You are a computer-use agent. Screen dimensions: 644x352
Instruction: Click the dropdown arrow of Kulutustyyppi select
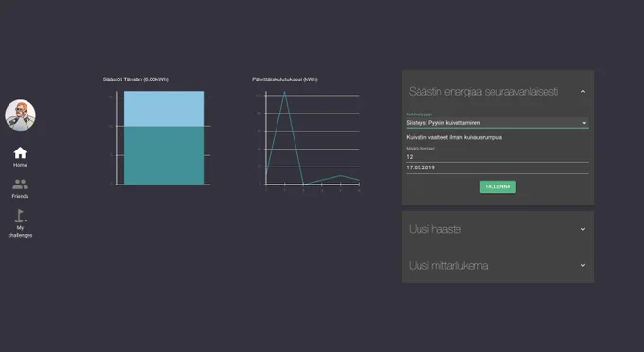pos(584,123)
